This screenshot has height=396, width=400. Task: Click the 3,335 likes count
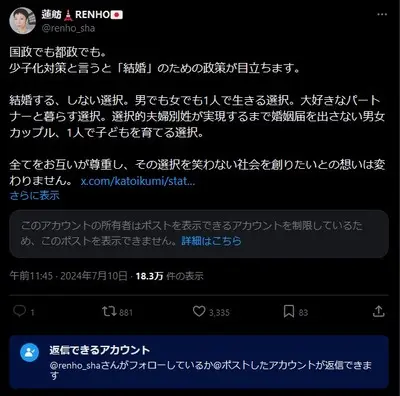pos(219,313)
